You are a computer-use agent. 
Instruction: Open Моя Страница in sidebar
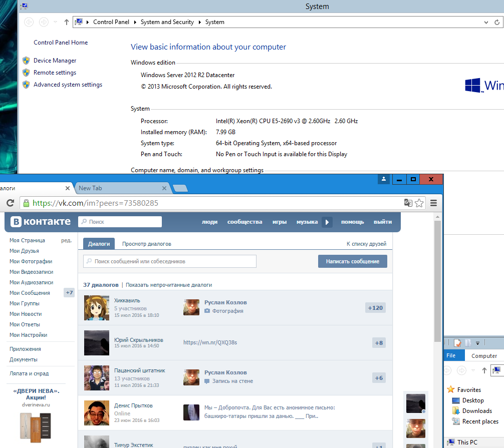pos(28,240)
